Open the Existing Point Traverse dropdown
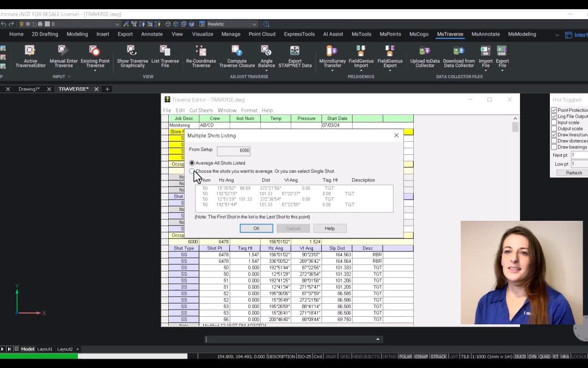588x368 pixels. 95,70
